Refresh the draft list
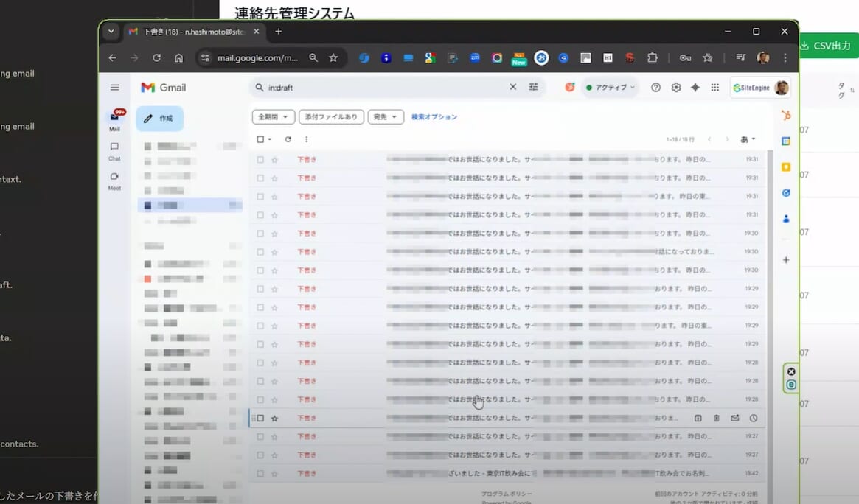 (x=288, y=139)
